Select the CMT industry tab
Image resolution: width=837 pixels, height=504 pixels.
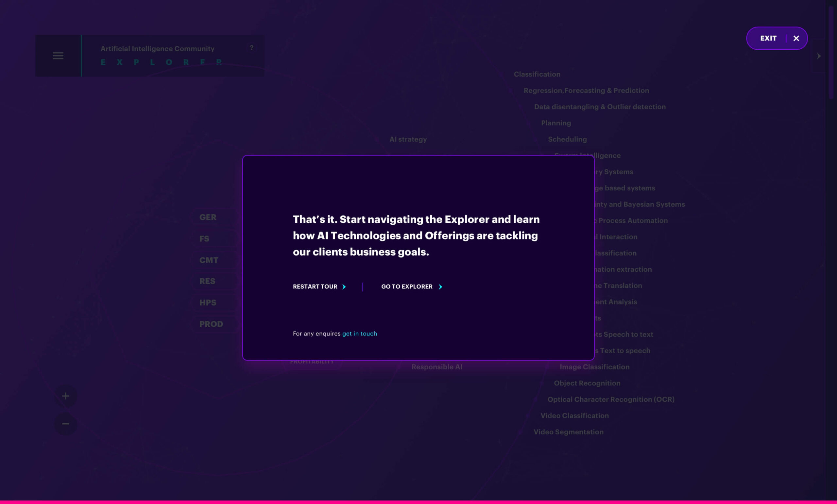point(209,260)
